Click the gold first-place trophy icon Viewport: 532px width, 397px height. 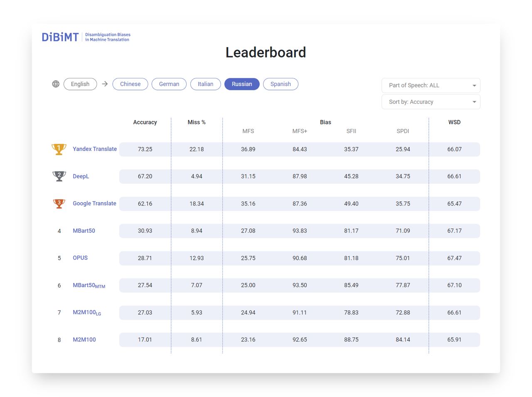[59, 149]
